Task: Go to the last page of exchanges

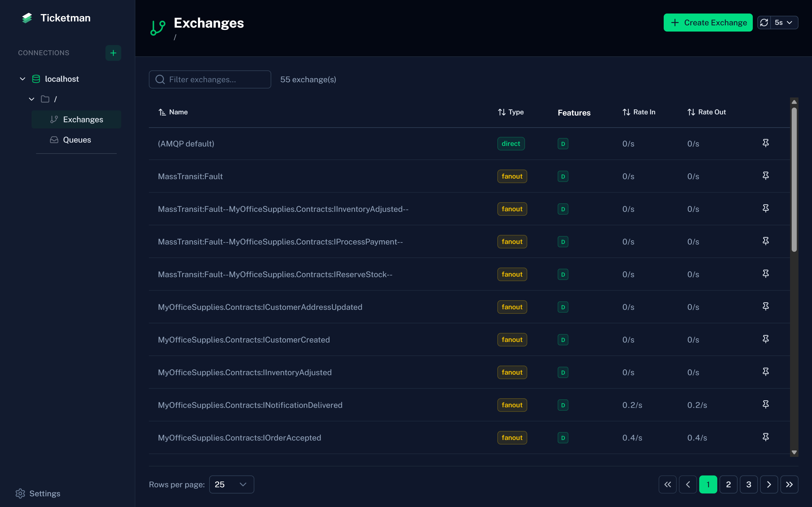Action: [x=789, y=484]
